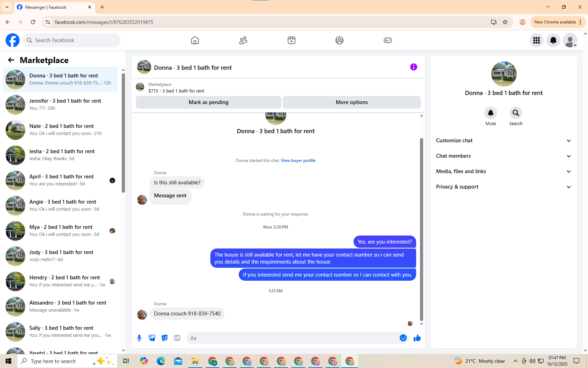
Task: Open Angie's 3 bed 1 bath conversation
Action: 61,206
